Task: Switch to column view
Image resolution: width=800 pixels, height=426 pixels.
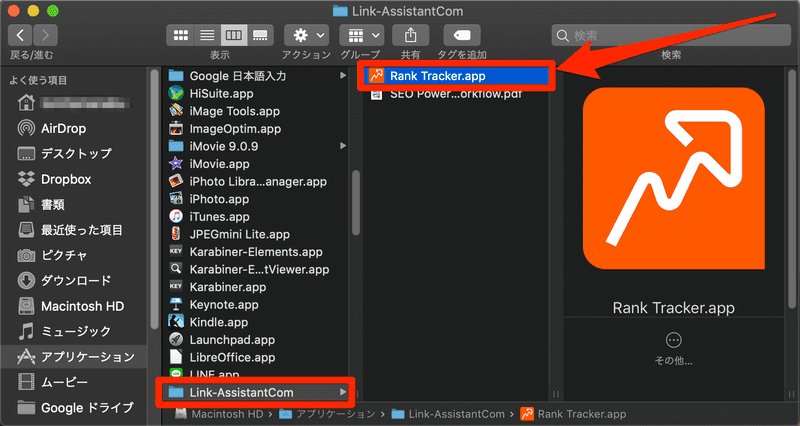Action: coord(234,35)
